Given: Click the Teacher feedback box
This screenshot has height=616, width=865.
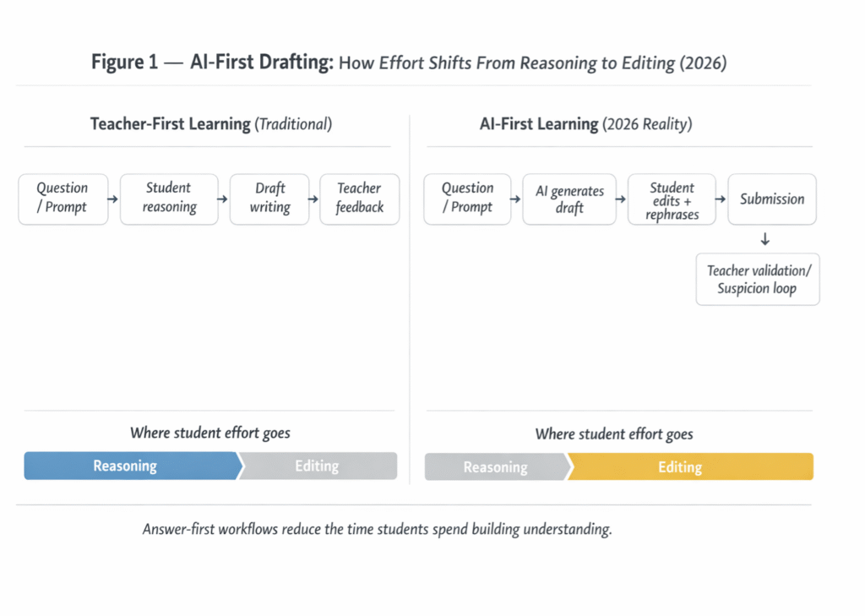Looking at the screenshot, I should (x=359, y=199).
